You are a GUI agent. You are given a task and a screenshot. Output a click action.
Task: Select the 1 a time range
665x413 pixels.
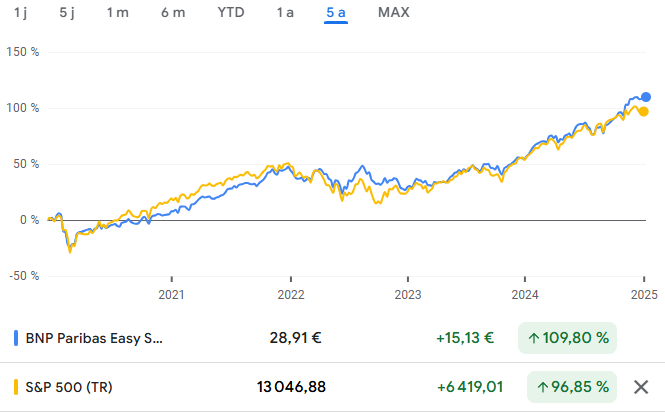(x=285, y=13)
